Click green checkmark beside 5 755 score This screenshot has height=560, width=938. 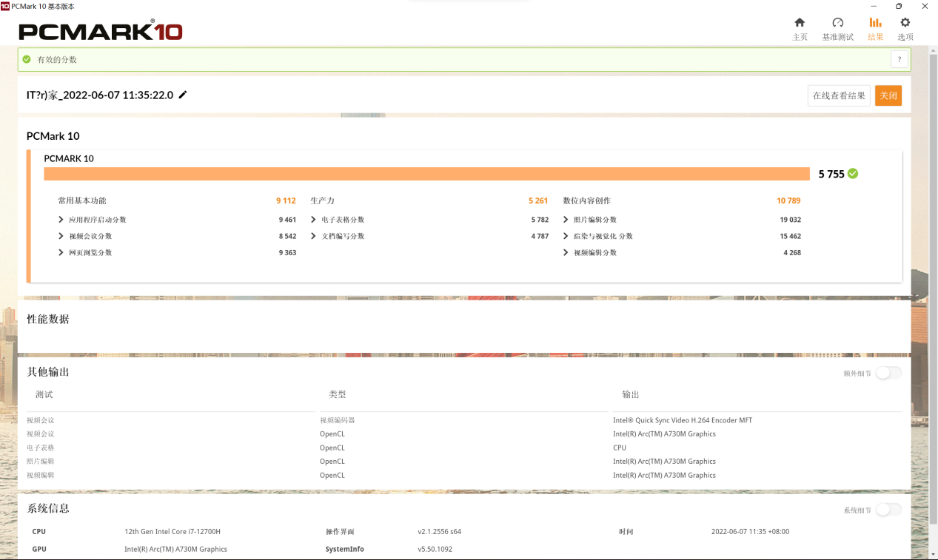click(x=853, y=174)
